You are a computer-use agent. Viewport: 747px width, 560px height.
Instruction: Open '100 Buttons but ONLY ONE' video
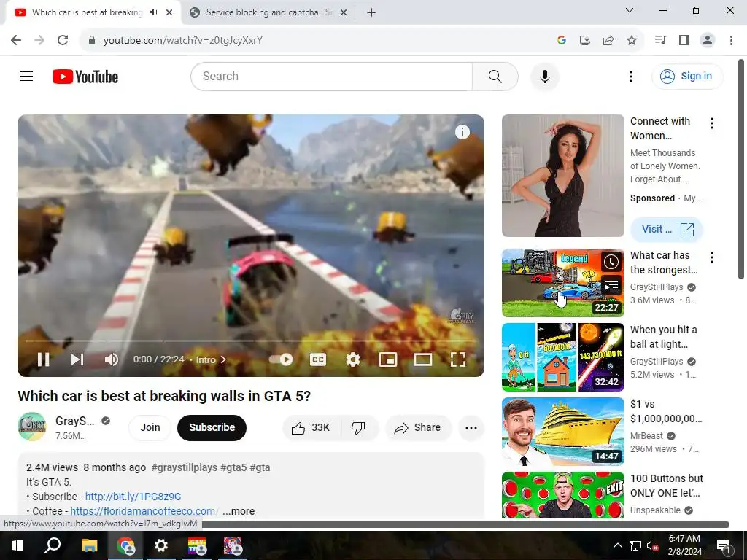(562, 495)
